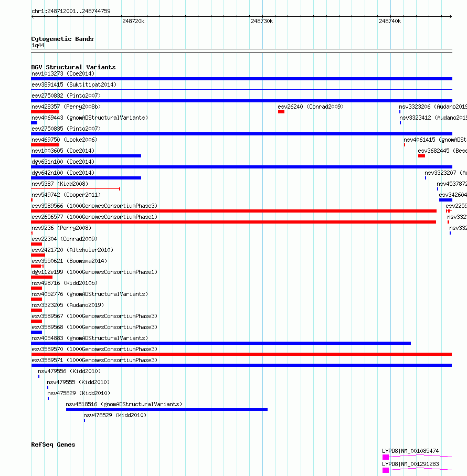Open esv2421720 (Altshuler2010) variant
Viewport: 467px width, 476px height.
tap(72, 250)
